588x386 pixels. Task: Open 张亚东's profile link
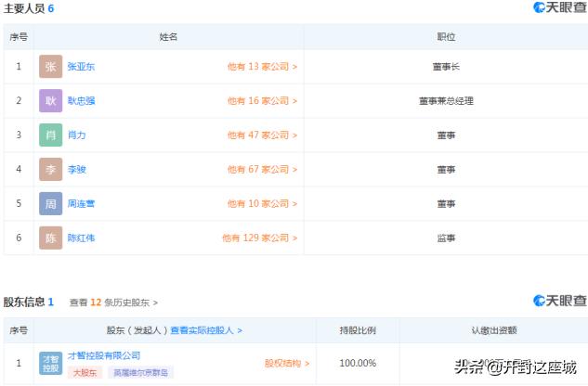[x=81, y=66]
